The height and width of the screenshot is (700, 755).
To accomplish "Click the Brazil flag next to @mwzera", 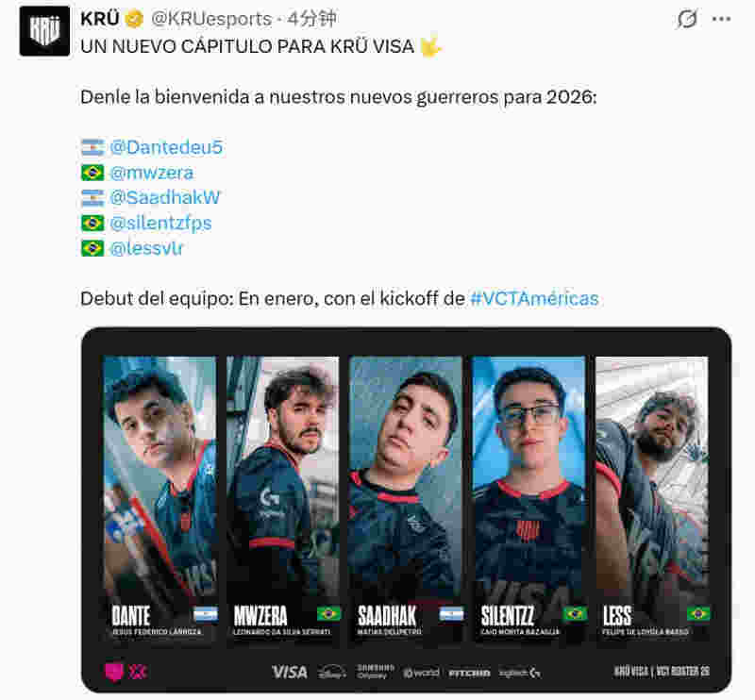I will (92, 173).
